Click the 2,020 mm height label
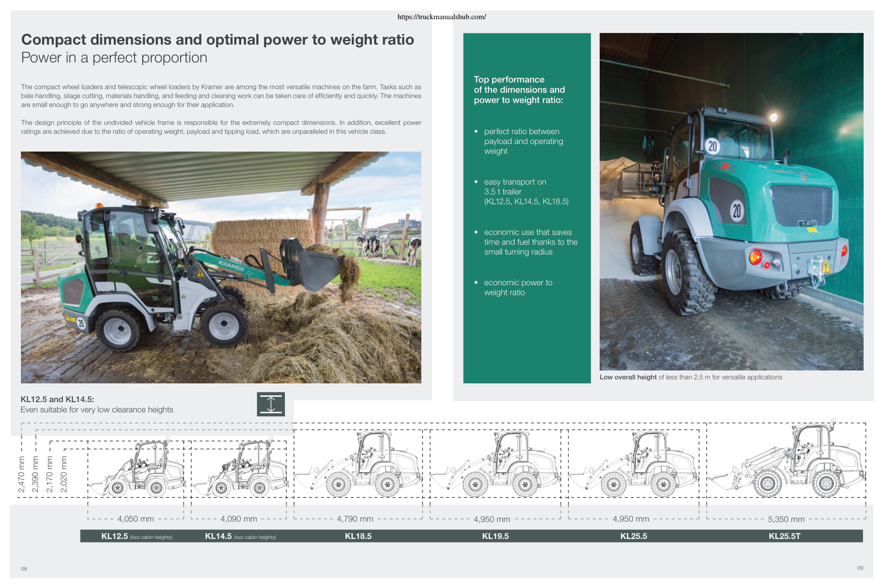Viewport: 885px width, 588px height. coord(64,474)
